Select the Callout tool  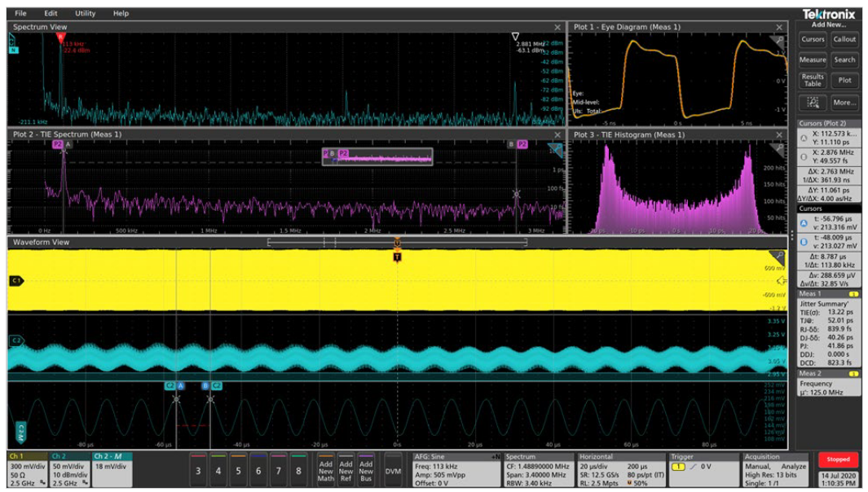pyautogui.click(x=845, y=39)
